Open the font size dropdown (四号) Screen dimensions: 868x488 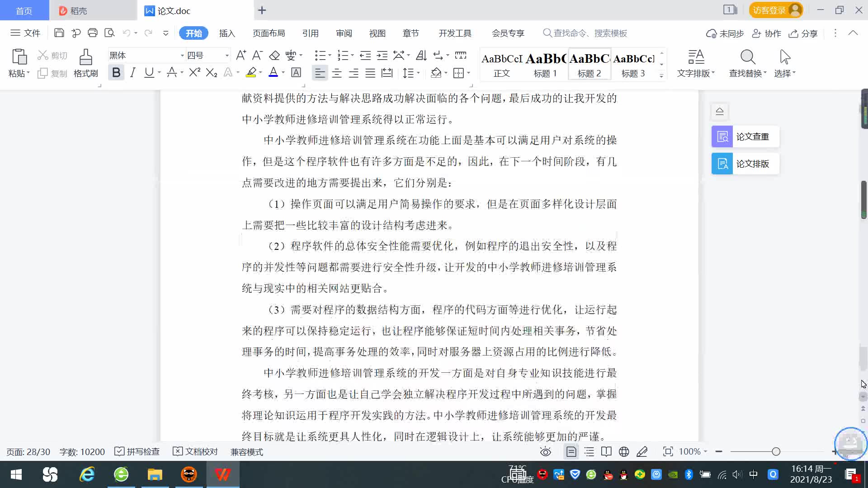coord(227,56)
